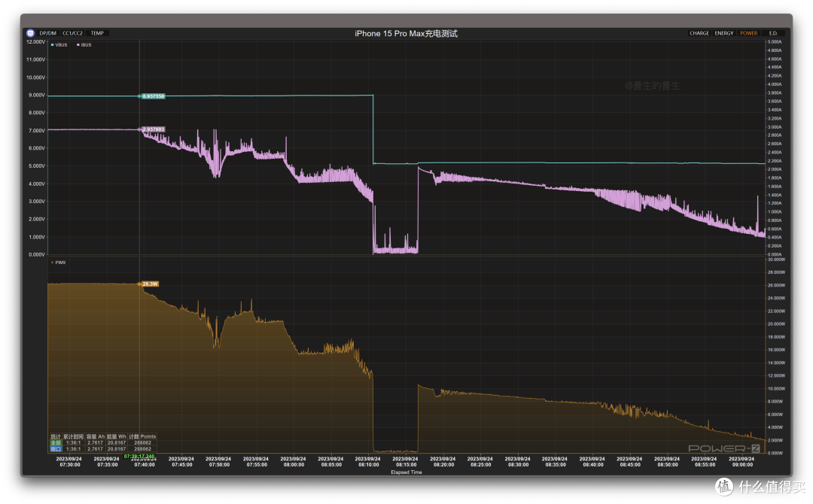Click the 能量 Wh column header
This screenshot has height=504, width=813.
point(117,436)
